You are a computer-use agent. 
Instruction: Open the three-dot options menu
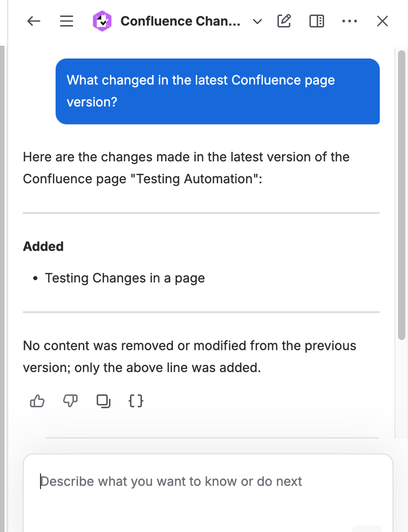349,21
